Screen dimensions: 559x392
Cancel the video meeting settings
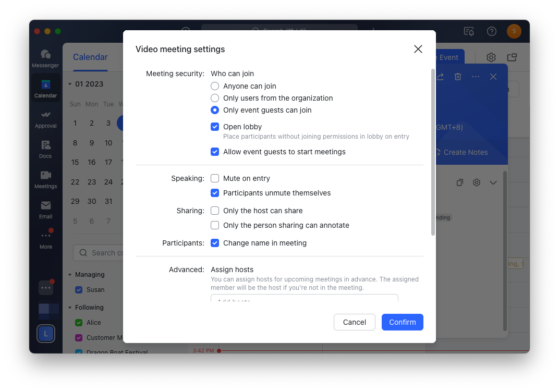[x=354, y=322]
